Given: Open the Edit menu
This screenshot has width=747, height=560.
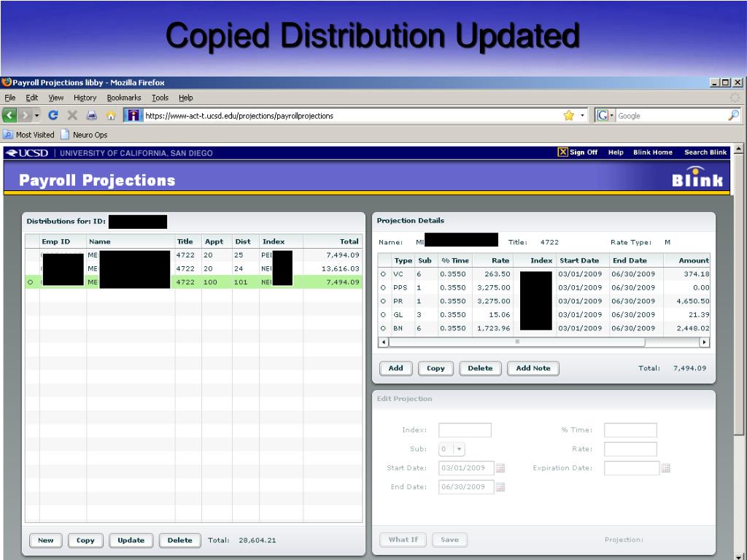Looking at the screenshot, I should tap(32, 98).
